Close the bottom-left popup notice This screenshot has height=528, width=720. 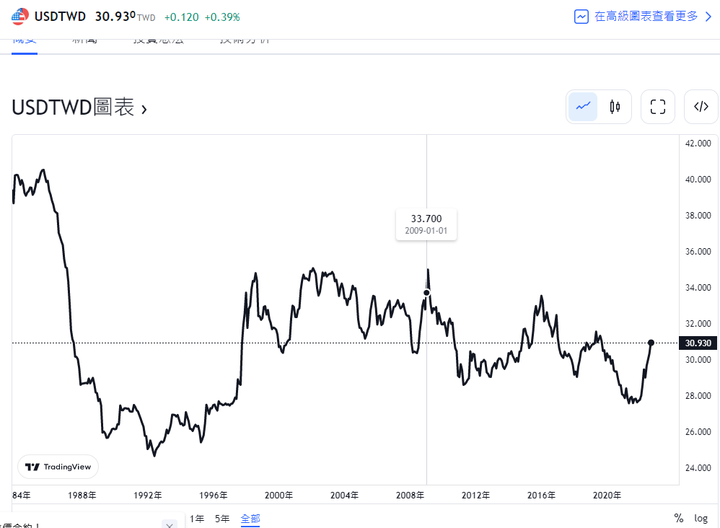169,524
